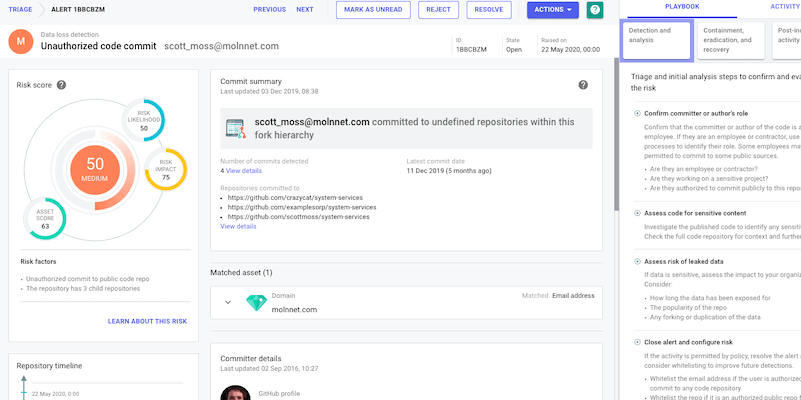The image size is (801, 400).
Task: Select the Post-incident activity stage
Action: click(x=787, y=40)
